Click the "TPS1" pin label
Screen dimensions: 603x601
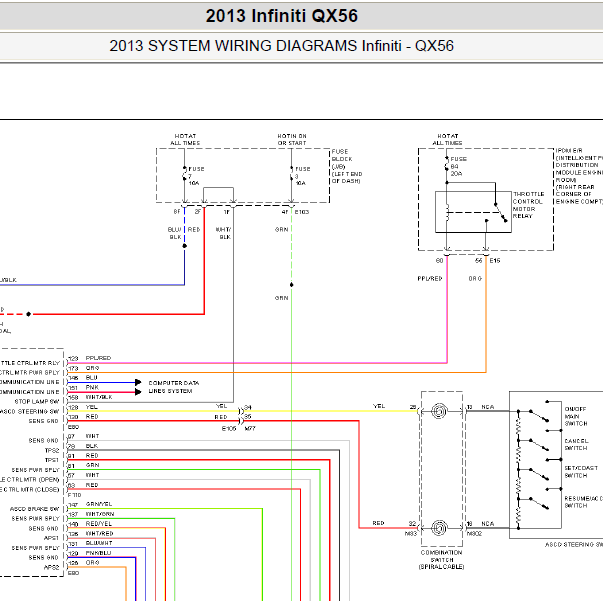click(52, 460)
